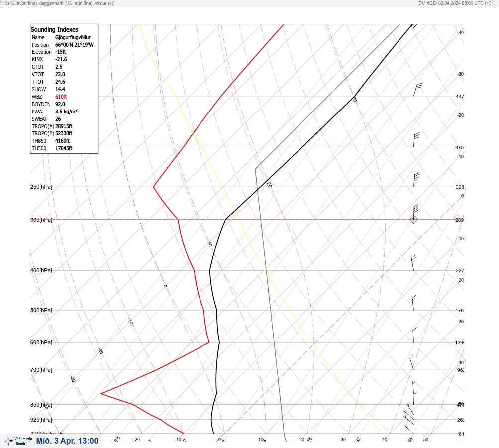Click the wind barb at 700 hPa level
Screen dimensions: 499x448
(411, 362)
